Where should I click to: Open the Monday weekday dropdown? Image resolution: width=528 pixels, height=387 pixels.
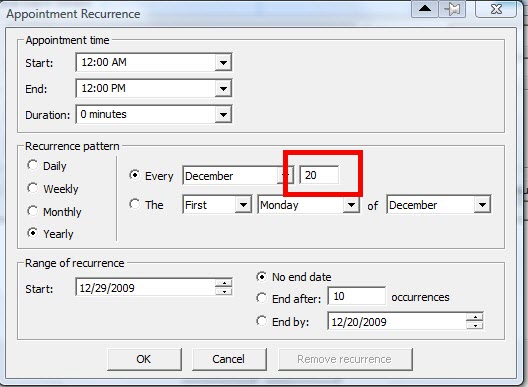coord(351,204)
